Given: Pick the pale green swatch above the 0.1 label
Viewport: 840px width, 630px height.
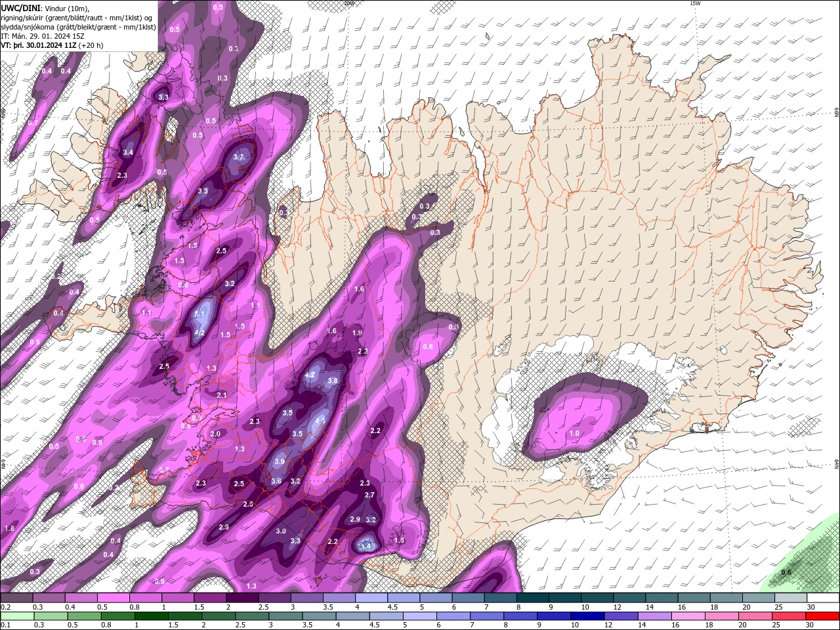Looking at the screenshot, I should point(17,616).
